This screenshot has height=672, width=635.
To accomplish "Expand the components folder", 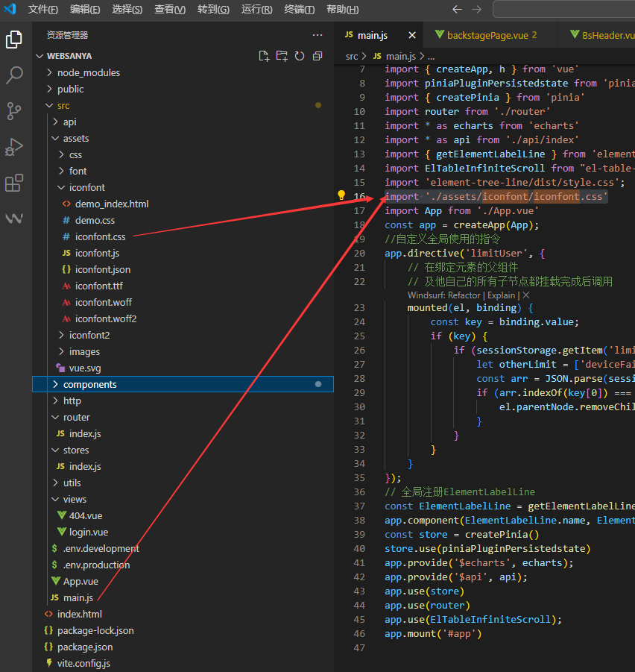I will (x=183, y=384).
